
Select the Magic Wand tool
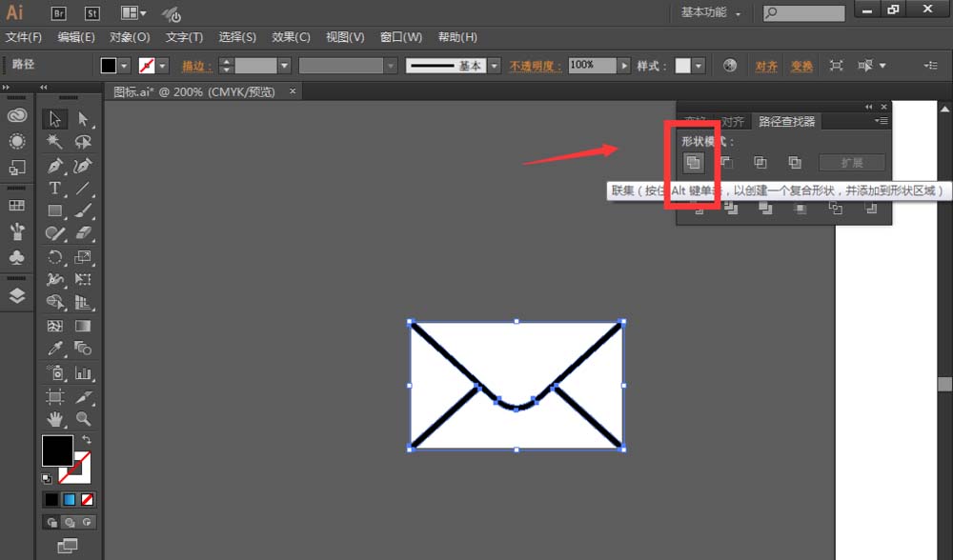coord(54,142)
